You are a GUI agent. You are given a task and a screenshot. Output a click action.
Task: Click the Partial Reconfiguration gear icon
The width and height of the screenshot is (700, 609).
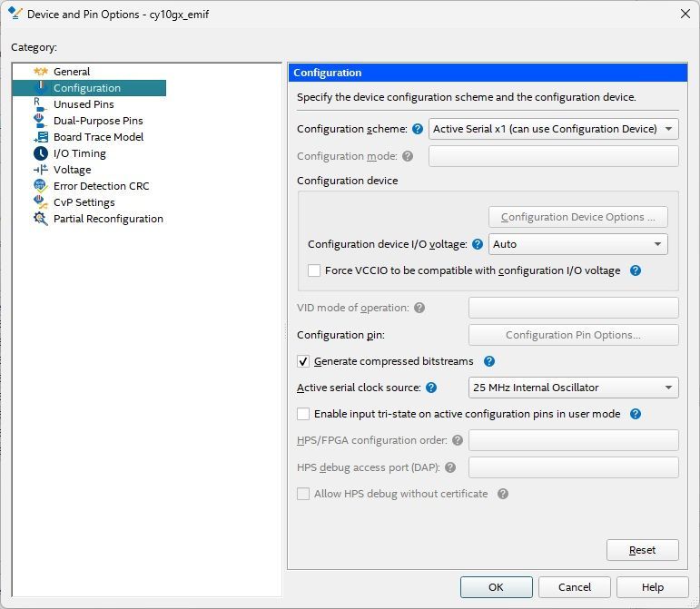(41, 219)
